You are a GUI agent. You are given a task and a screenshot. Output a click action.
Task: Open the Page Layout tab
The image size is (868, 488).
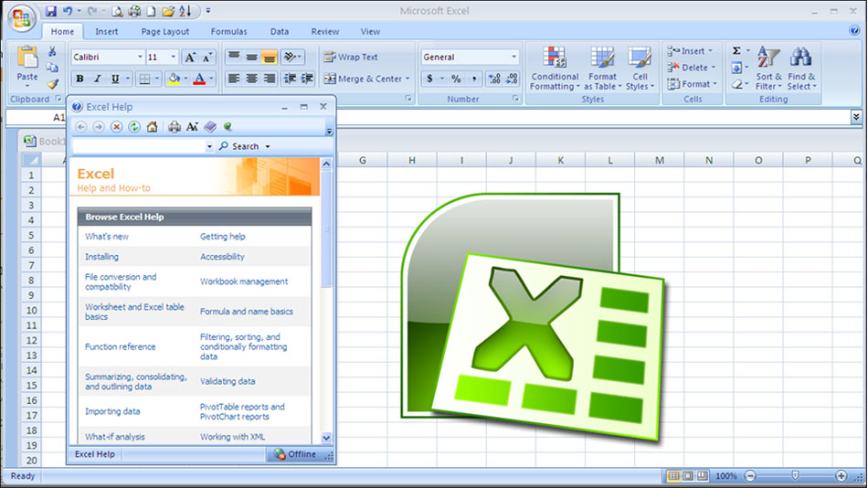click(x=164, y=32)
